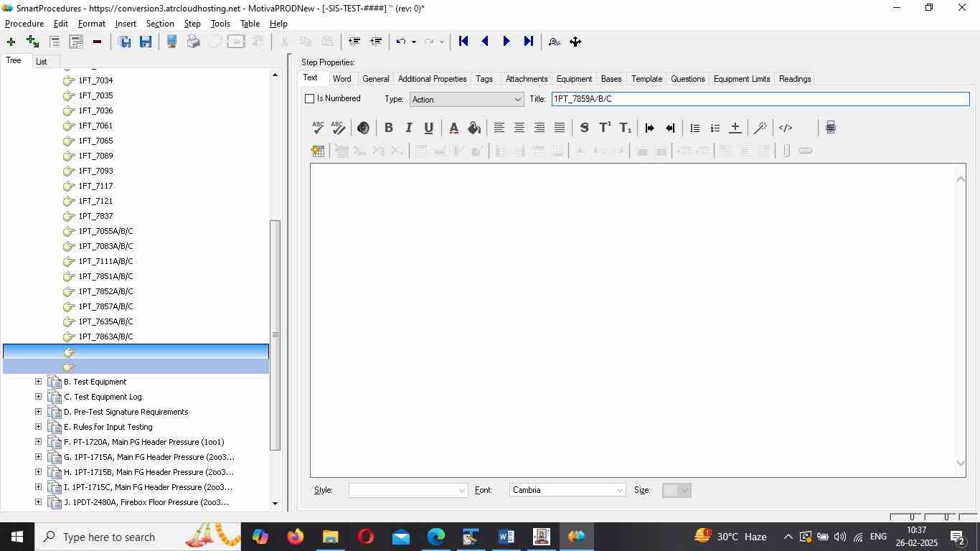Open the Type dropdown showing Action
Viewport: 980px width, 551px height.
coord(466,99)
